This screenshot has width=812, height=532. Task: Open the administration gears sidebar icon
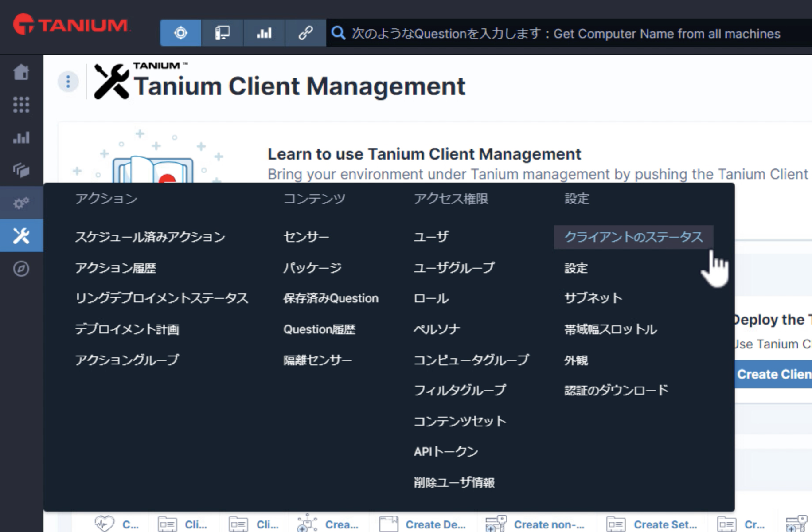click(x=21, y=203)
